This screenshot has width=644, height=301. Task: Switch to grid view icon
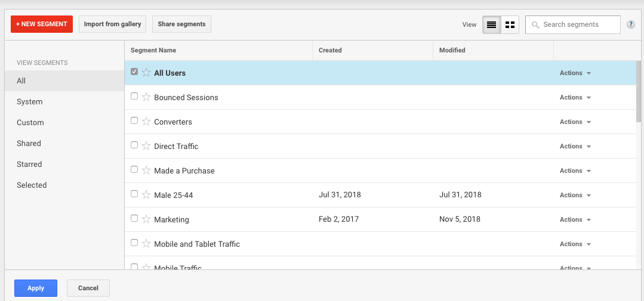pos(510,24)
